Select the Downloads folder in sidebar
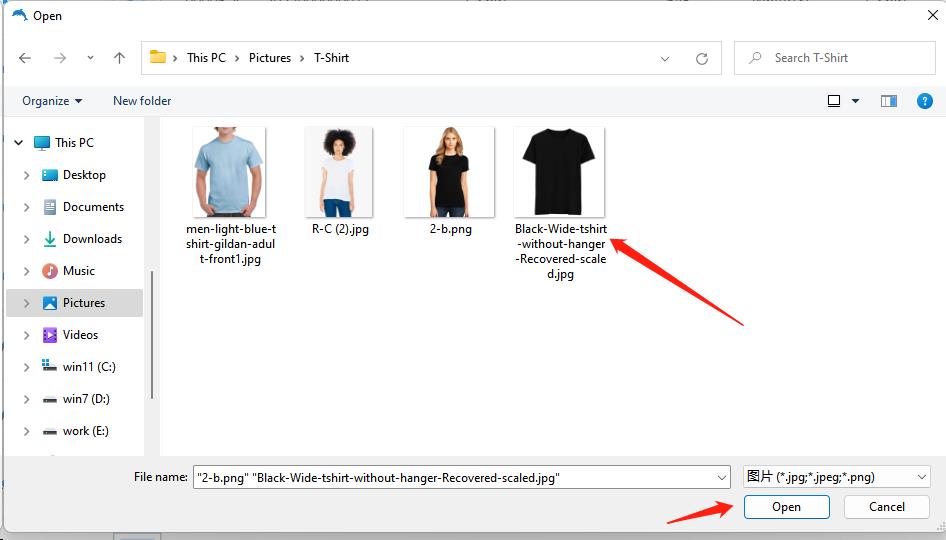The height and width of the screenshot is (540, 946). (x=92, y=239)
